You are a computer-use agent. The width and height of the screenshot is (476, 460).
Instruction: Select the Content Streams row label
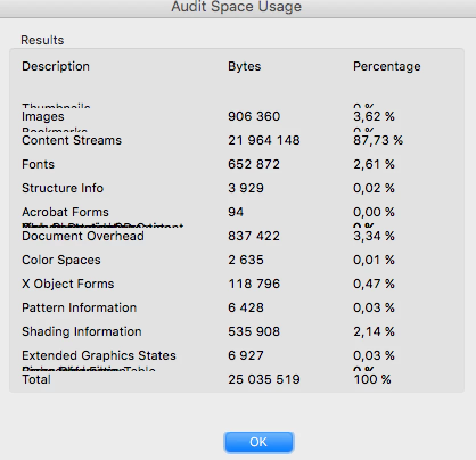coord(72,141)
